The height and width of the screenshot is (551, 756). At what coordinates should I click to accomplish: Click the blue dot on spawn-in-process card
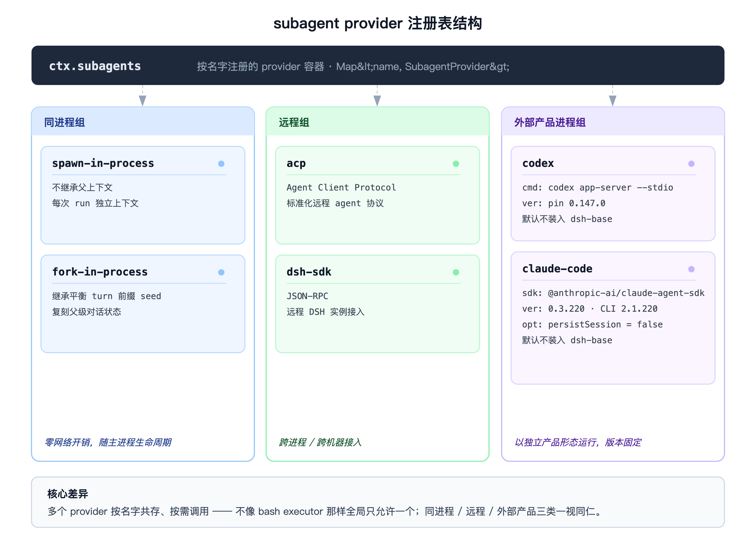click(221, 163)
